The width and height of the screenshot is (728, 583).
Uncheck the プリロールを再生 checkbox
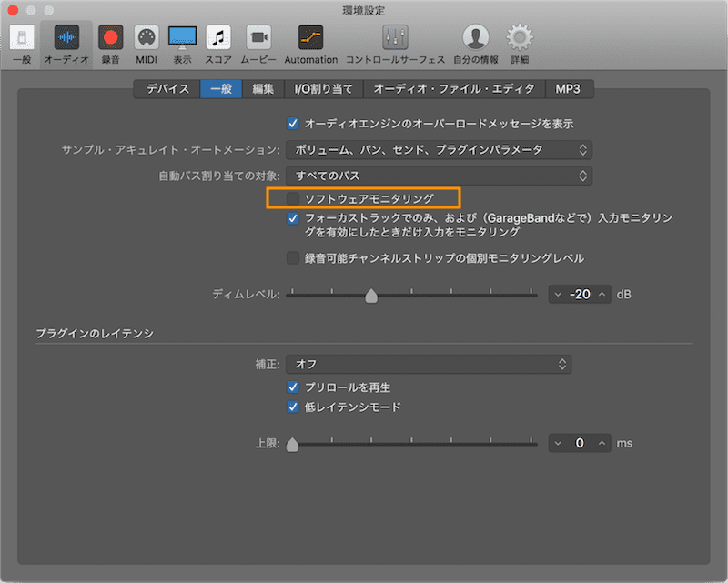[292, 387]
